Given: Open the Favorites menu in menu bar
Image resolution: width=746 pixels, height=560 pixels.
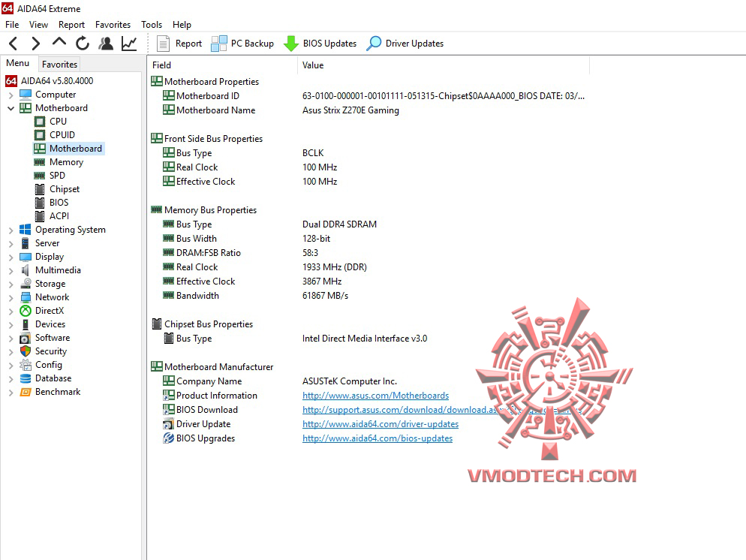Looking at the screenshot, I should pyautogui.click(x=113, y=25).
